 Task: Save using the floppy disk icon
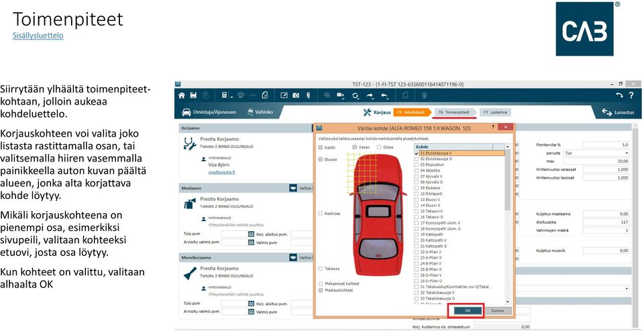193,95
